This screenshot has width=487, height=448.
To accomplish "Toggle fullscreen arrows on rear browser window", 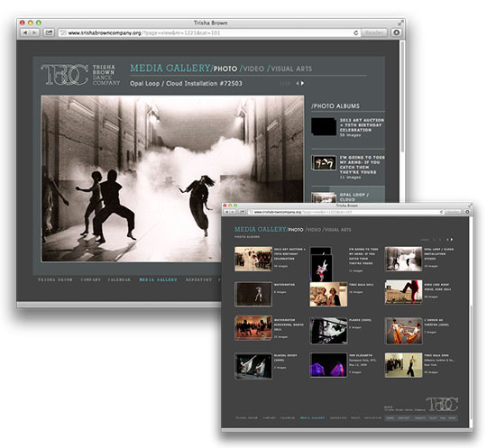I will [401, 23].
